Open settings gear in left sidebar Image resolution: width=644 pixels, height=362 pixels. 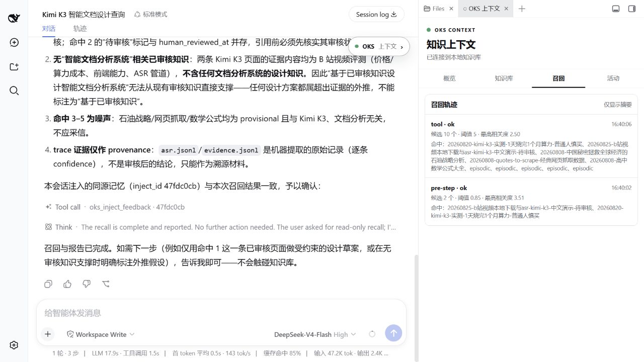[14, 345]
